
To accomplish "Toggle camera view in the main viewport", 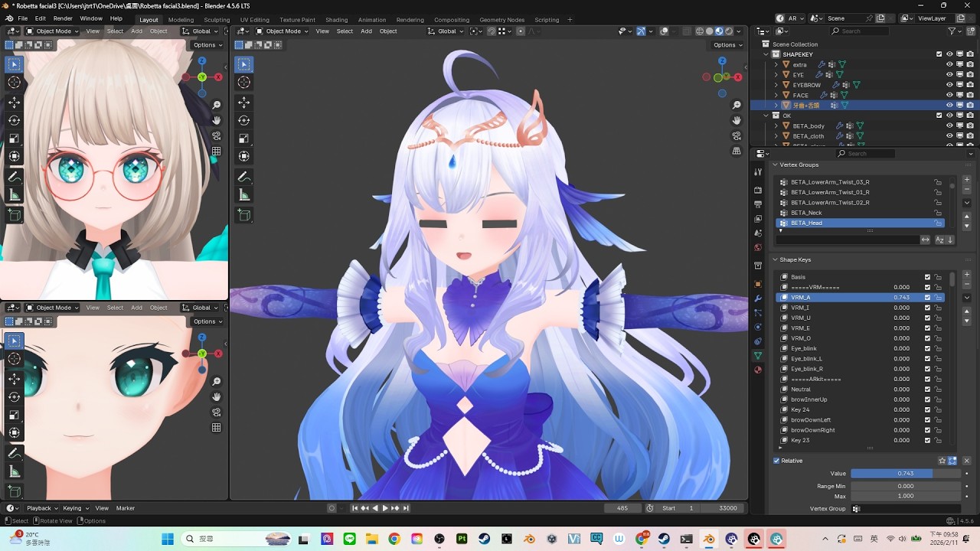I will 737,135.
